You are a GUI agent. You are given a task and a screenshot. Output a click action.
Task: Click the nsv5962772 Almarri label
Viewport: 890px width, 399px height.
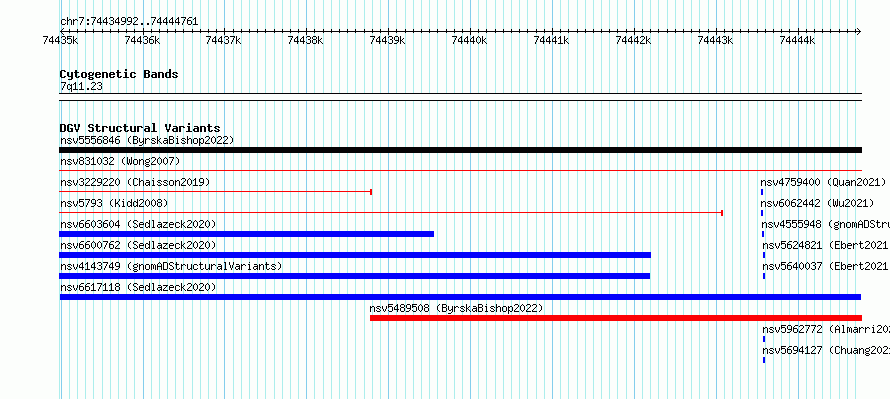(x=826, y=329)
